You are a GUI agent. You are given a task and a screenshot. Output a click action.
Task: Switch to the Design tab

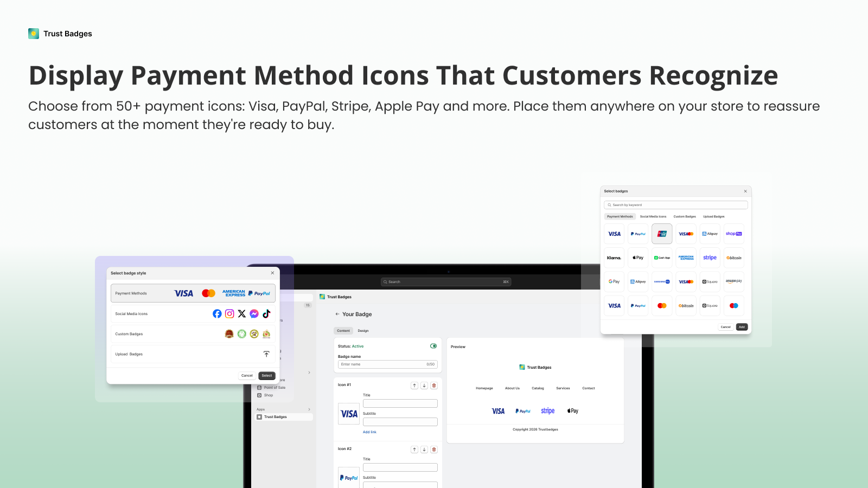point(363,331)
